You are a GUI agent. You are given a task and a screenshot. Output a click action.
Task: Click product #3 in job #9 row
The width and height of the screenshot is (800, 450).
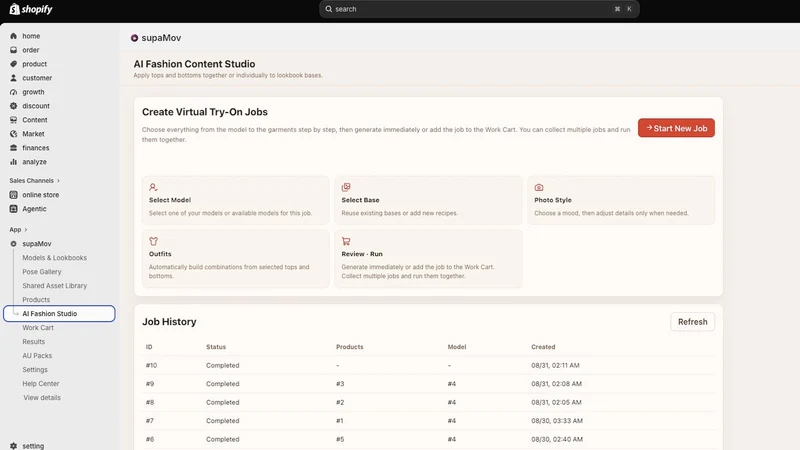(x=340, y=384)
